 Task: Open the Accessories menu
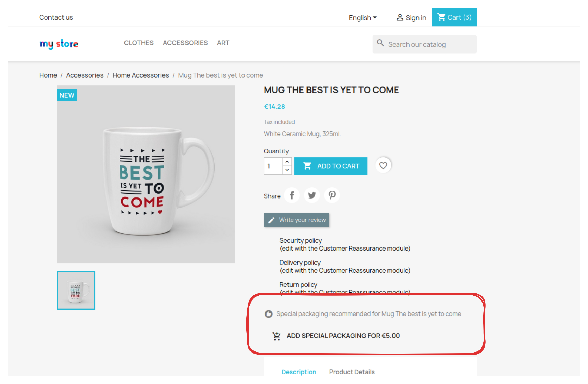[x=185, y=43]
